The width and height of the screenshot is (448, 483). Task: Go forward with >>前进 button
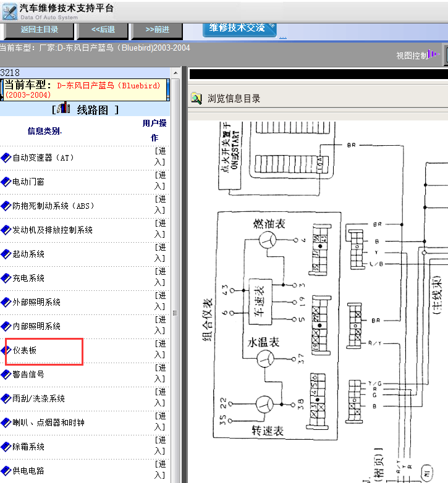click(x=157, y=30)
